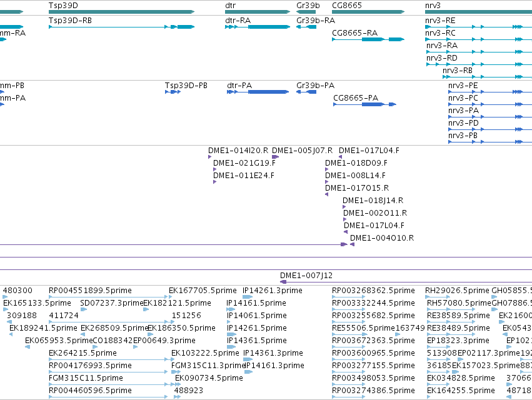Click the nrv3-PC protein label

click(x=463, y=98)
